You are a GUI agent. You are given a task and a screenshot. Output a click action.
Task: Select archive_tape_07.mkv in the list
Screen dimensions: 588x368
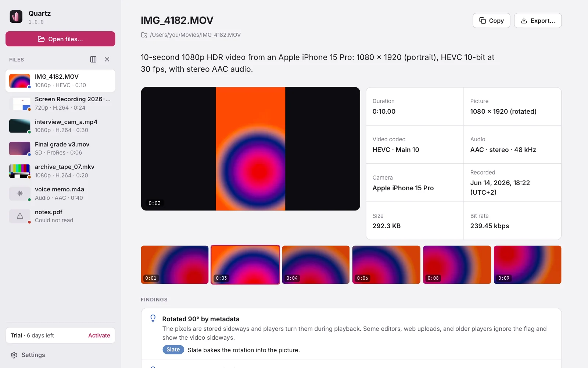pos(60,171)
